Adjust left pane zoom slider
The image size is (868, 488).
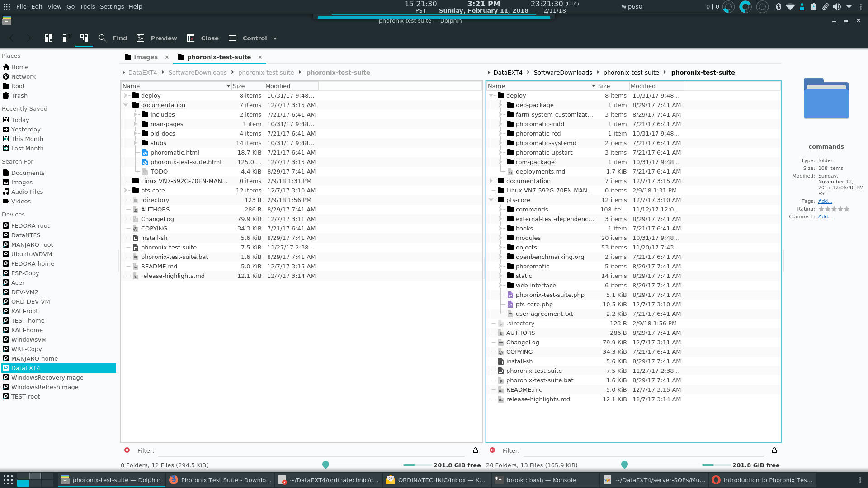(x=325, y=465)
